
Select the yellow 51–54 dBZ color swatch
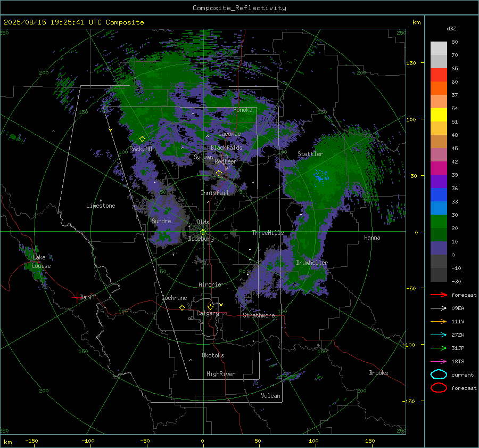[439, 115]
